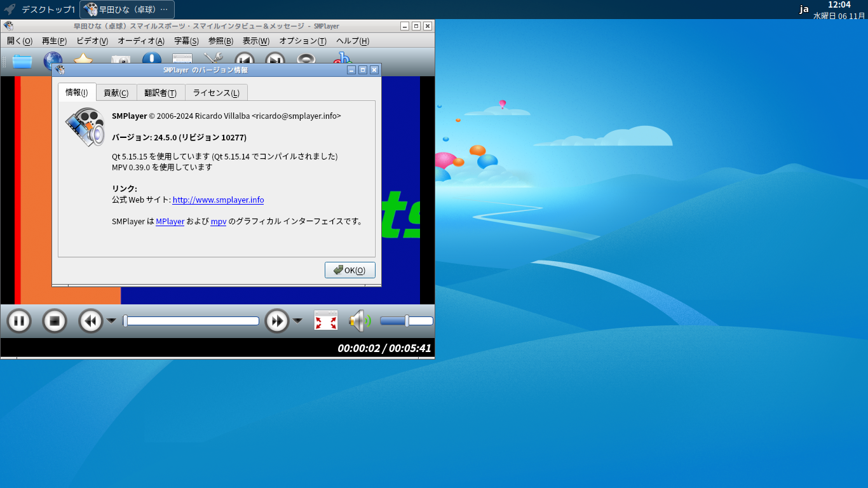Screen dimensions: 868x488
Task: Follow the mpv hyperlink
Action: point(219,221)
